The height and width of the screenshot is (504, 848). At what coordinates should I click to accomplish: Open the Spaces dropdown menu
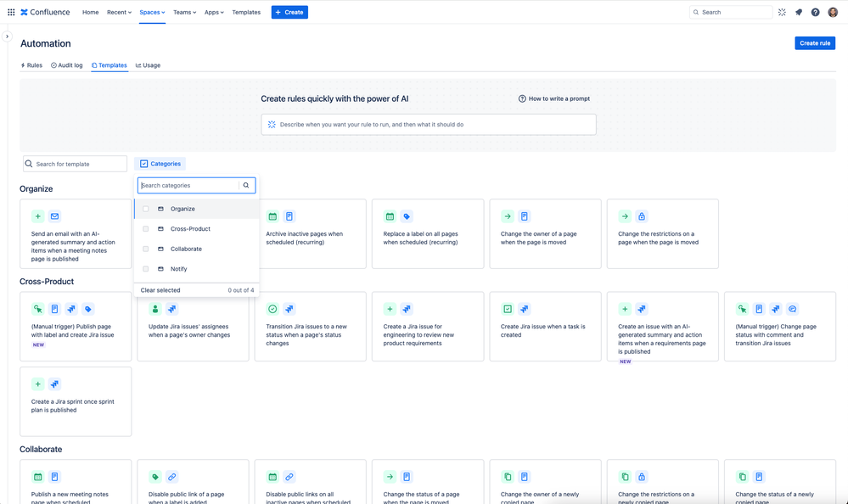152,12
